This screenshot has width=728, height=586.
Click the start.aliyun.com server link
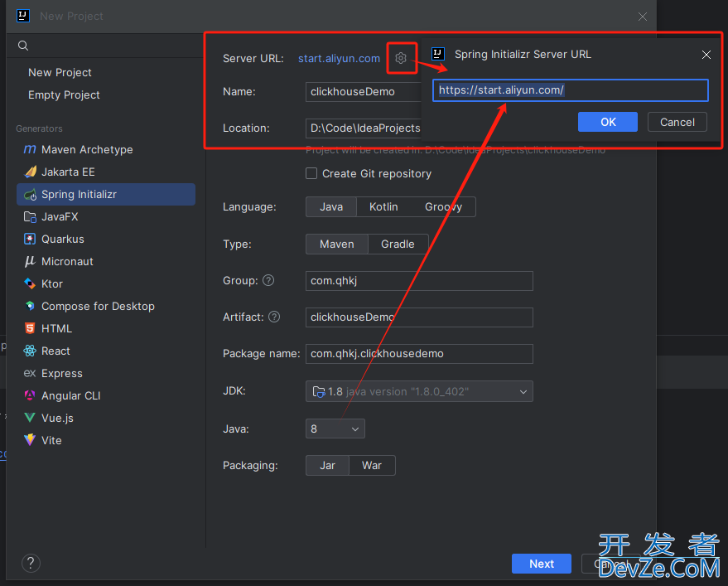(x=339, y=58)
